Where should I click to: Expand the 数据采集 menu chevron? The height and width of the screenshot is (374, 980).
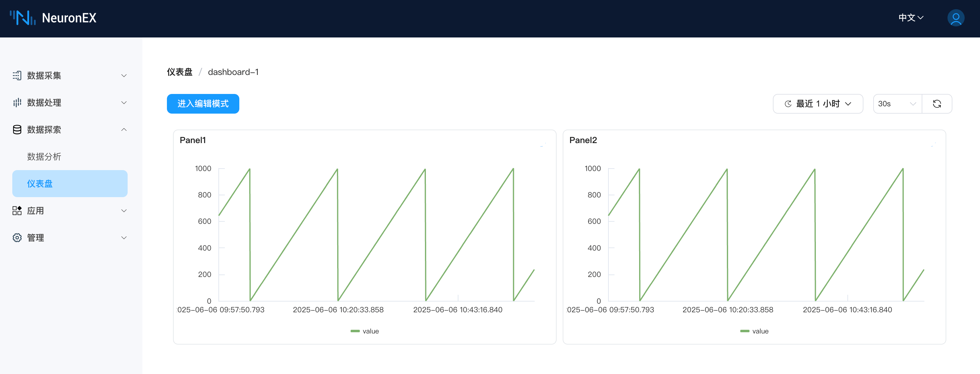coord(124,76)
